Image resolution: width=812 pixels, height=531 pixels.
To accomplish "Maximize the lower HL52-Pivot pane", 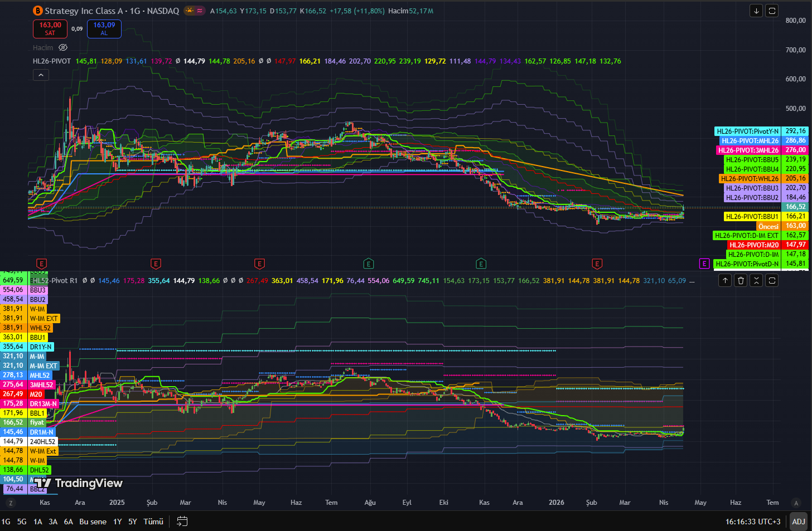I will coord(772,280).
